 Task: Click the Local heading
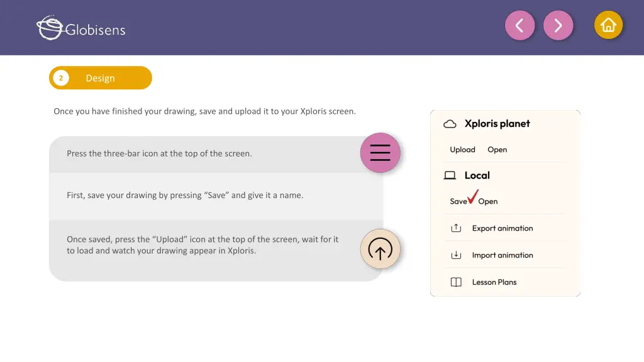click(477, 176)
